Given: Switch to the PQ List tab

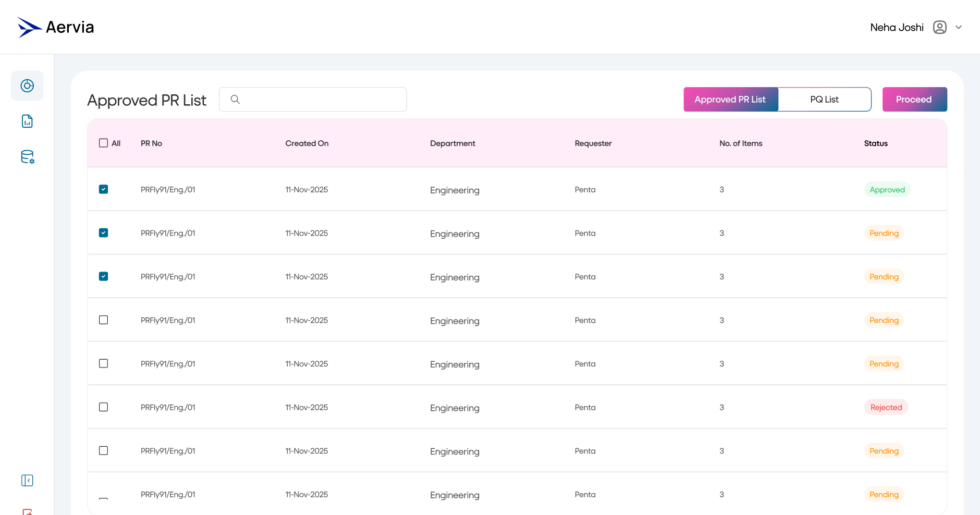Looking at the screenshot, I should point(824,99).
